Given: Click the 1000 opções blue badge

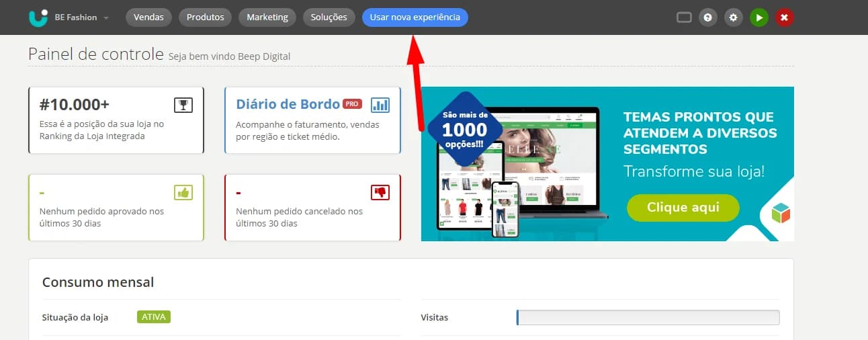Looking at the screenshot, I should [x=464, y=128].
